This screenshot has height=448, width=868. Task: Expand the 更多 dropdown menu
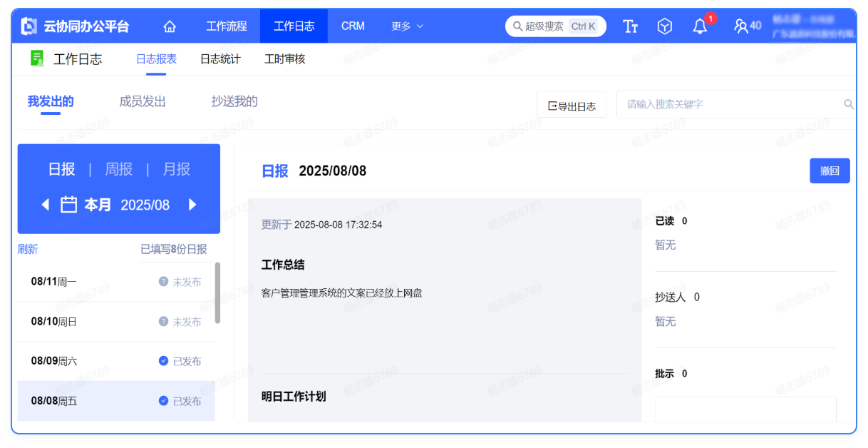pyautogui.click(x=407, y=26)
